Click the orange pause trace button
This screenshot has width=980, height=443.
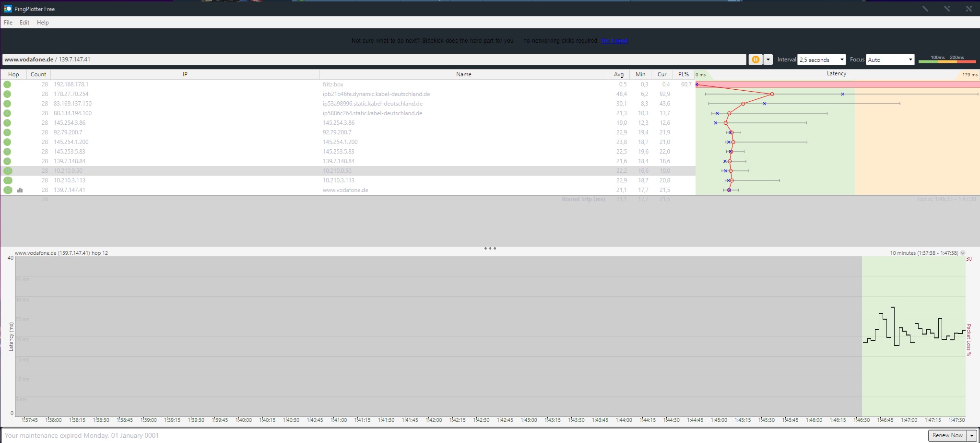755,60
